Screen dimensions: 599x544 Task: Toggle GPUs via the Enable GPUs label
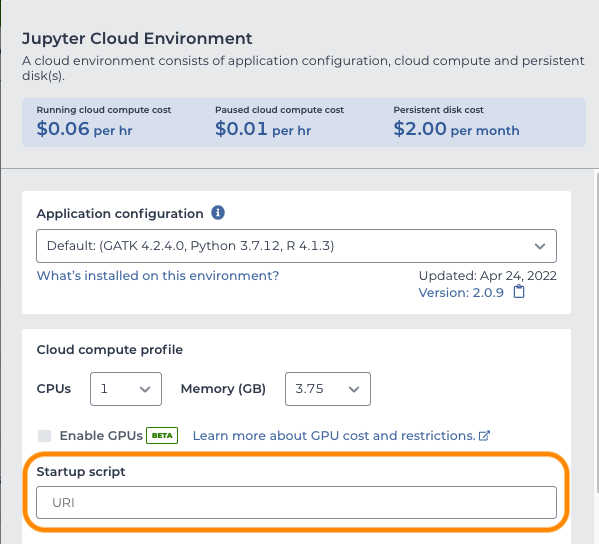[x=101, y=436]
